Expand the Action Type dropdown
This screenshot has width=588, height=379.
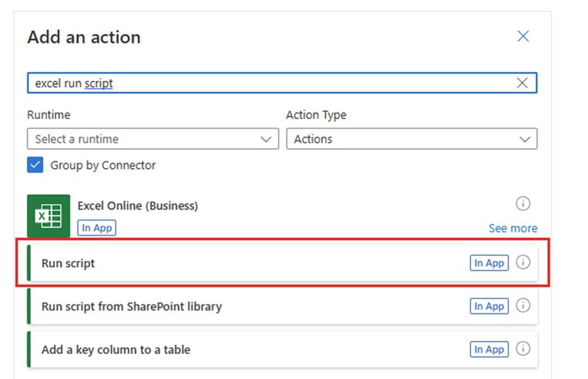coord(412,139)
